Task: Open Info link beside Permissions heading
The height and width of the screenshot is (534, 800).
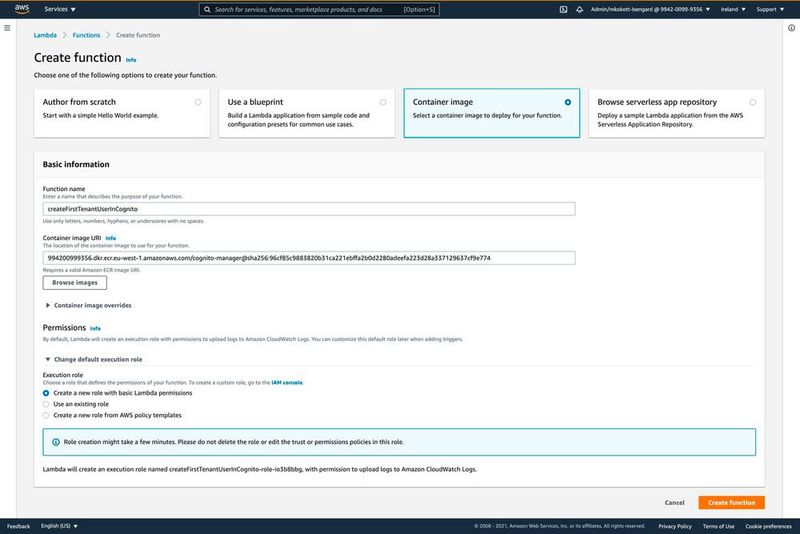Action: tap(95, 328)
